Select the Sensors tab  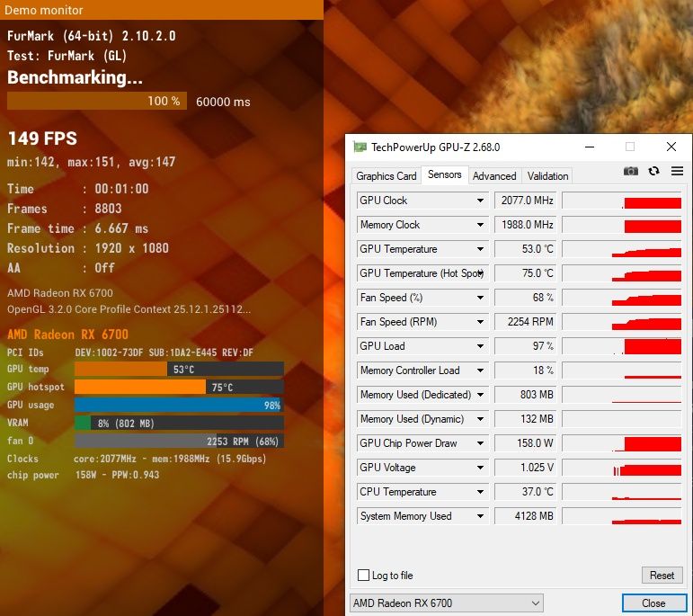pos(445,174)
